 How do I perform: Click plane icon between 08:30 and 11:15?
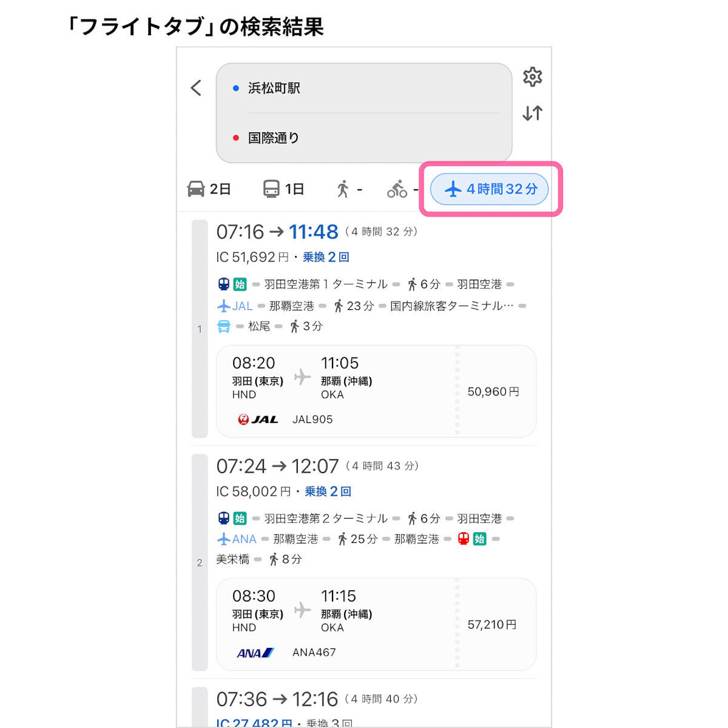coord(302,610)
